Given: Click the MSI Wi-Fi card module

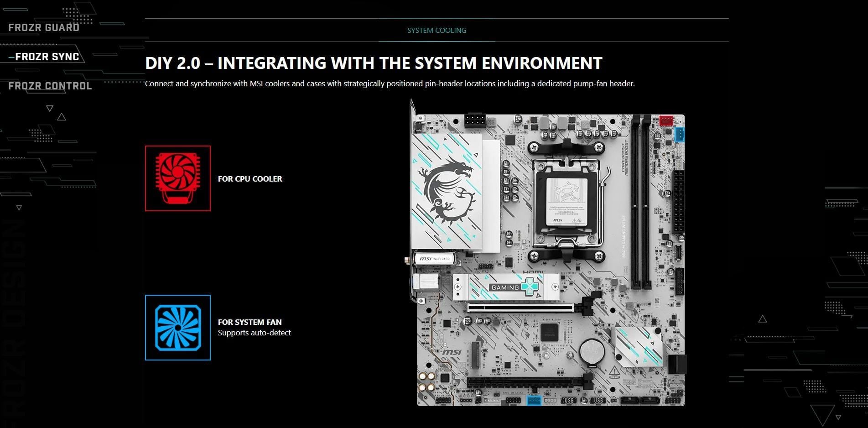Looking at the screenshot, I should click(435, 259).
